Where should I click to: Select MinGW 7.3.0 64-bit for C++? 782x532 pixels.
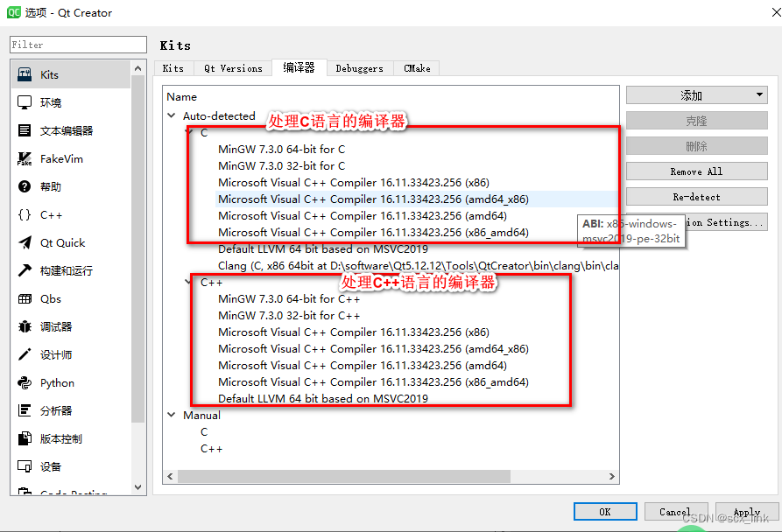point(289,299)
